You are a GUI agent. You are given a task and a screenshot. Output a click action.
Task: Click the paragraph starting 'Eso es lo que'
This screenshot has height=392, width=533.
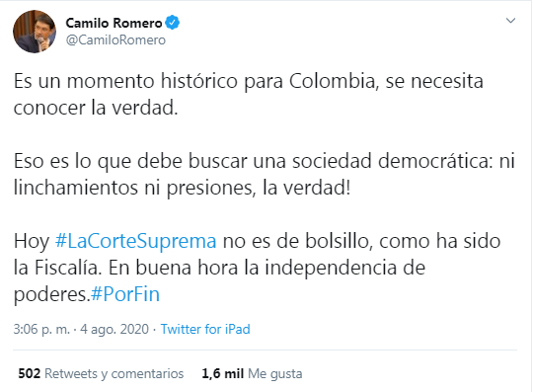(265, 174)
